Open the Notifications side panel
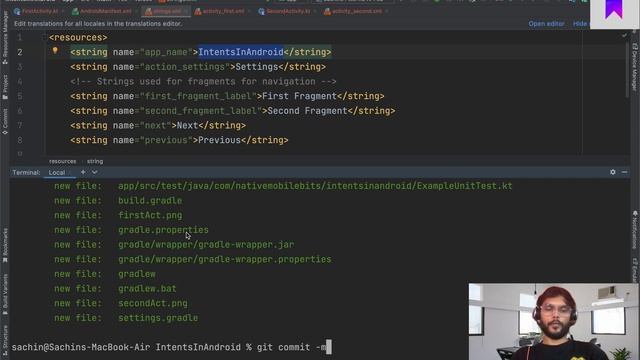Screen dimensions: 640x360 (x=635, y=229)
